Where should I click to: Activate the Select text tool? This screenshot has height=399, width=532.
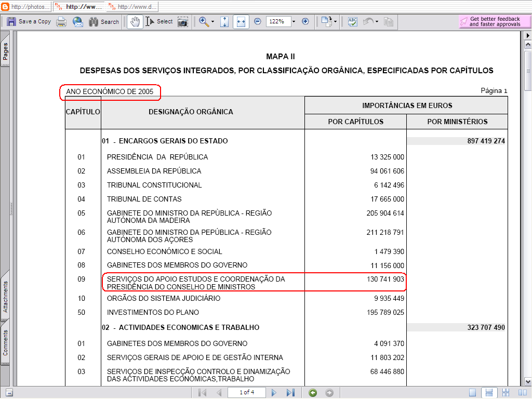pyautogui.click(x=159, y=22)
